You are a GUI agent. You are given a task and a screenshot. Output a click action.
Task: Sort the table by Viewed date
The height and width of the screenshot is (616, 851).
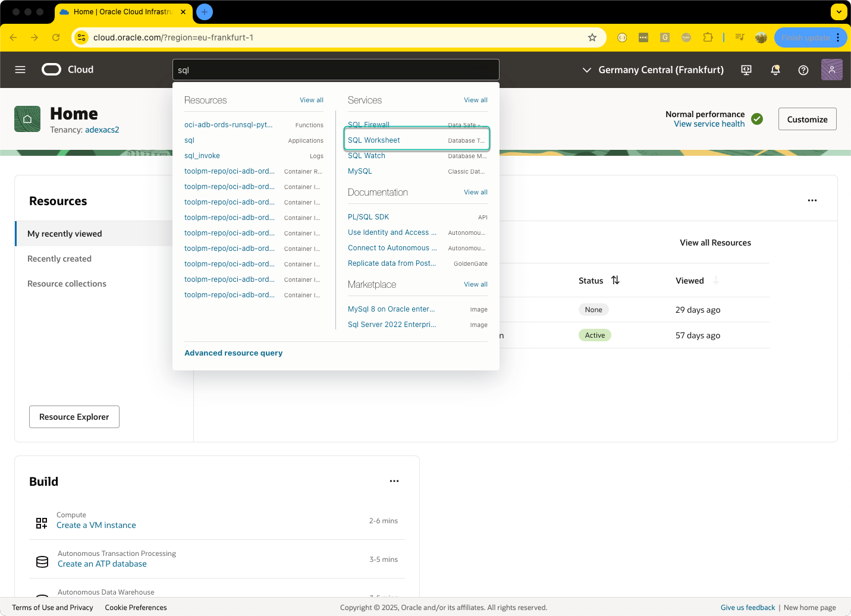[715, 280]
